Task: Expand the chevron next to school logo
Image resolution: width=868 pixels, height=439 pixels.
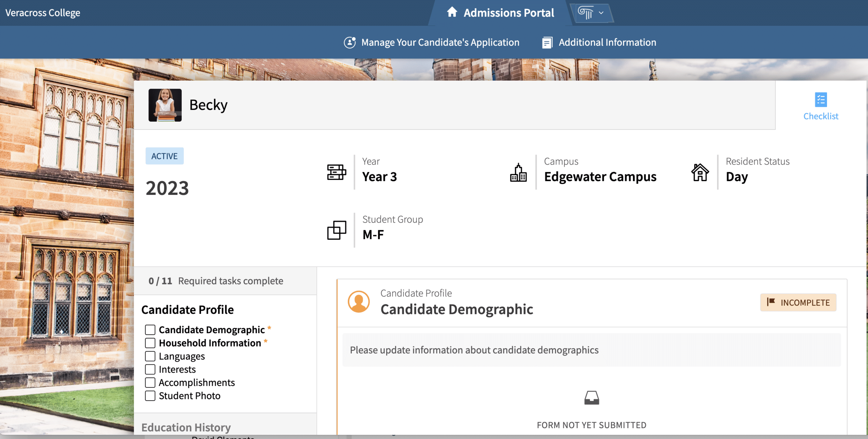Action: tap(601, 13)
